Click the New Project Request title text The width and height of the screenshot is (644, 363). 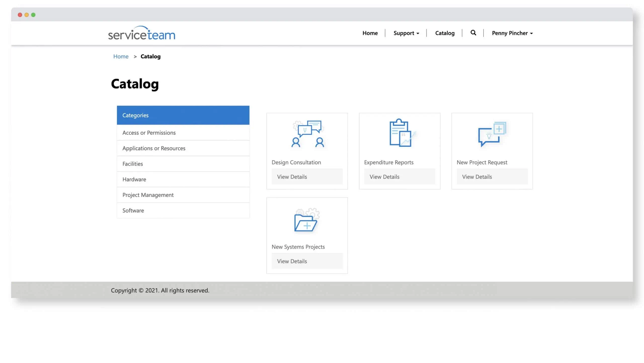click(482, 162)
